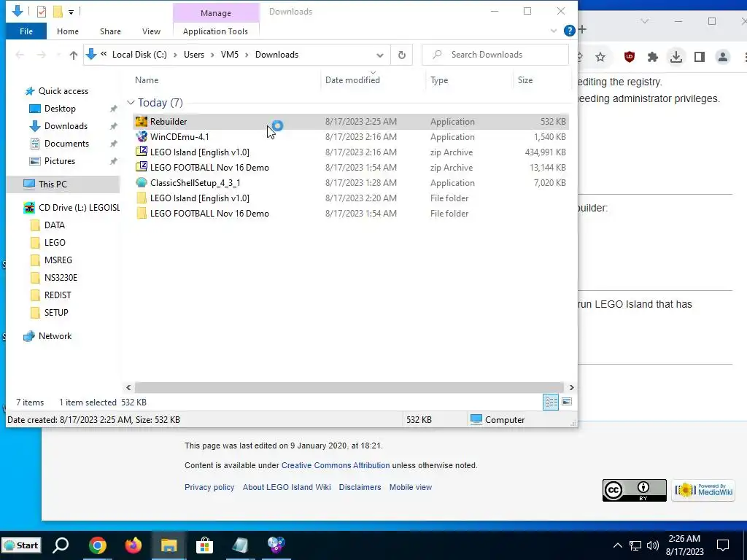Open address bar history dropdown

click(x=379, y=55)
